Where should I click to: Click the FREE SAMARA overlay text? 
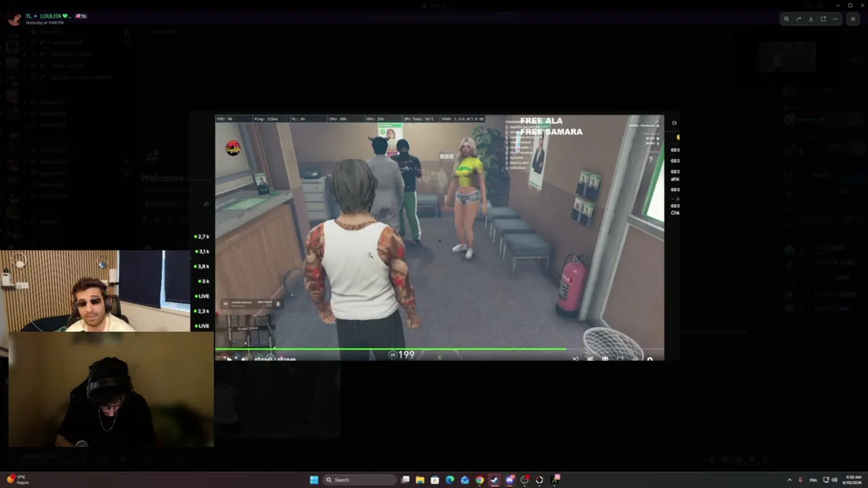tap(551, 131)
